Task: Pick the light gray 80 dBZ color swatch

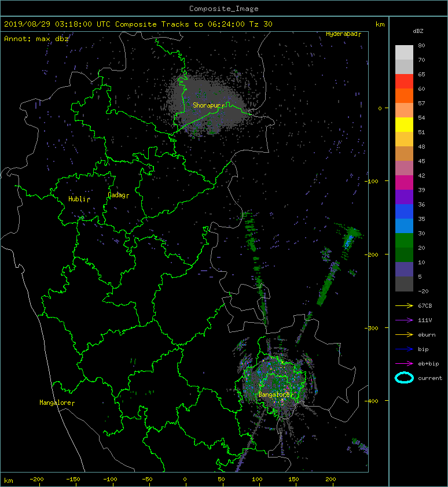Action: pyautogui.click(x=404, y=53)
